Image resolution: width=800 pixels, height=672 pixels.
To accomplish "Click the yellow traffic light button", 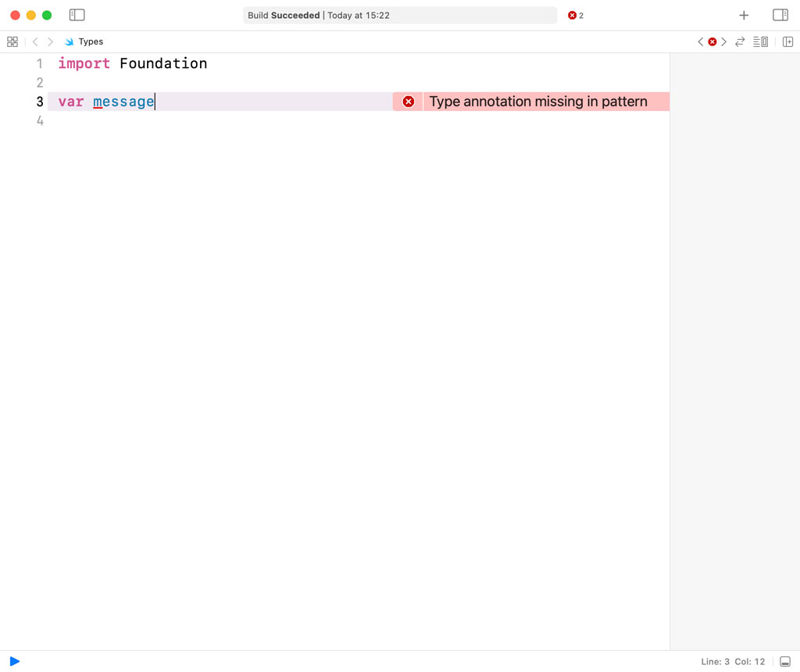I will (x=31, y=14).
